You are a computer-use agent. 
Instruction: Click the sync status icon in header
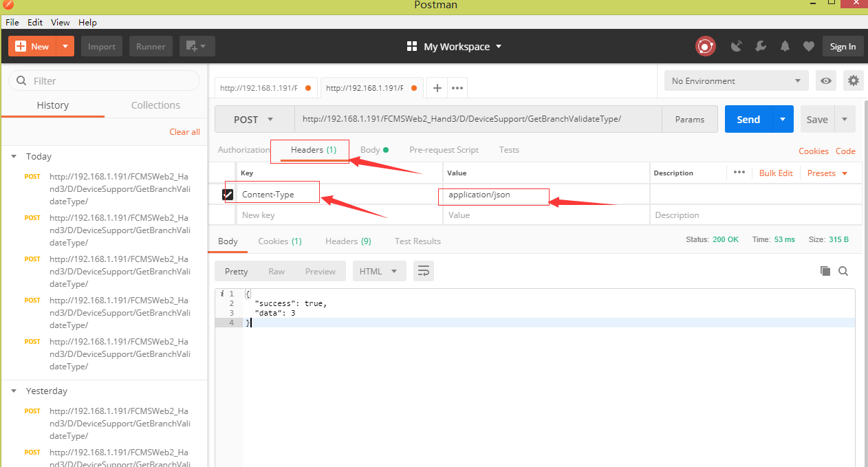point(705,46)
